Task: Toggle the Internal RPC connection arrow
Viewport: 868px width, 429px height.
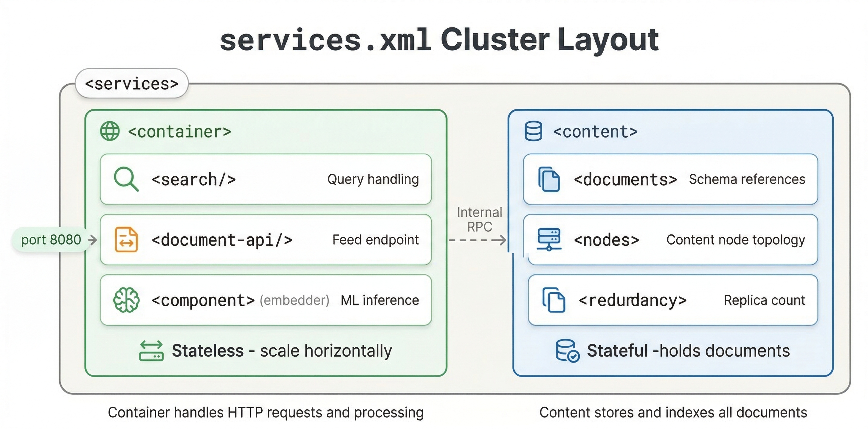Action: 478,240
